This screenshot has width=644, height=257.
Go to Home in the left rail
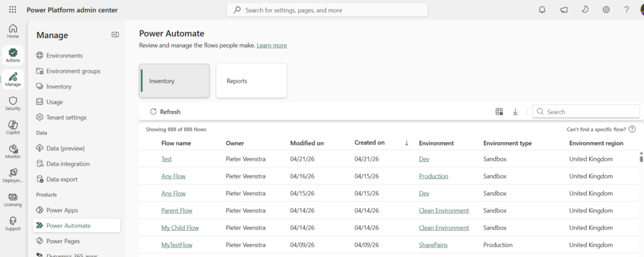[13, 31]
